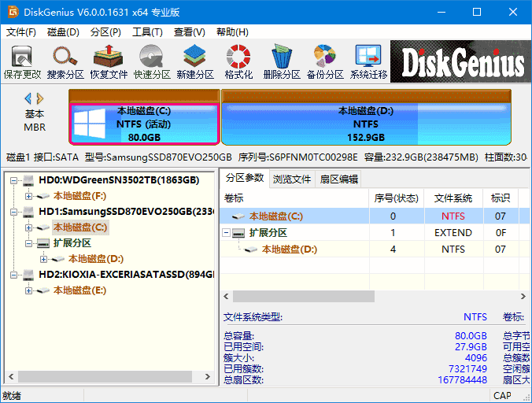The height and width of the screenshot is (403, 532).
Task: Start the 系统迁移 (System Migration) tool
Action: pyautogui.click(x=368, y=61)
